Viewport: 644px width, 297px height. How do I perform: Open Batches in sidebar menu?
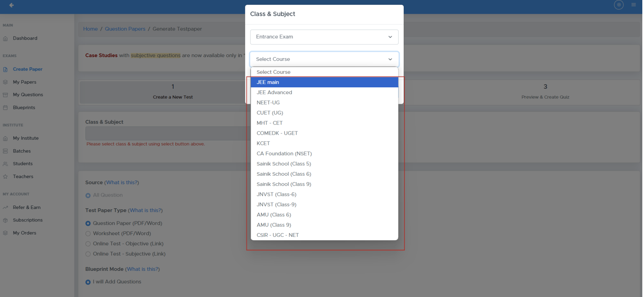[22, 151]
